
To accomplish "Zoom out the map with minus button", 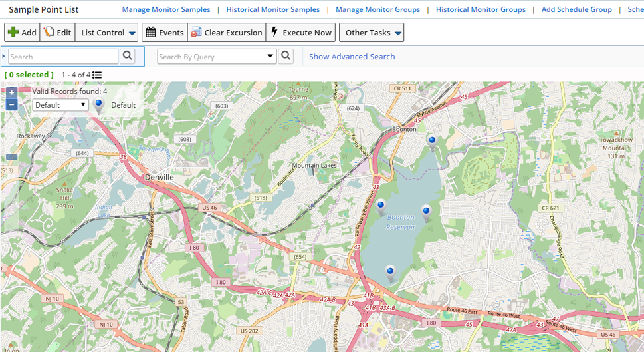I will [x=11, y=105].
